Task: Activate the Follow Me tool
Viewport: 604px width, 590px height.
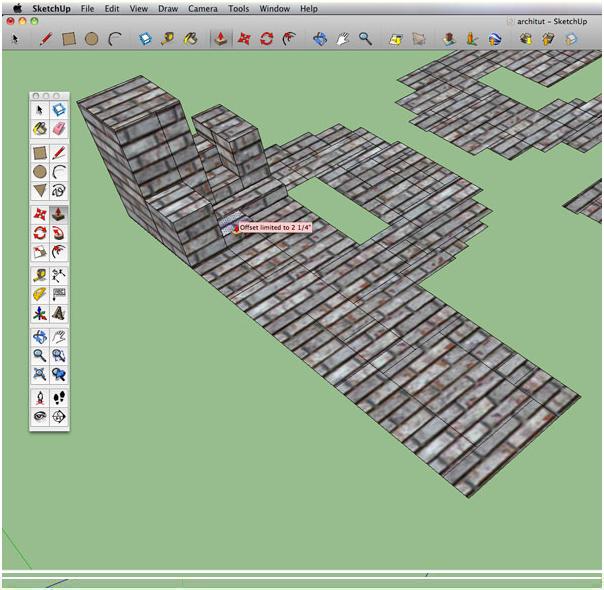Action: click(59, 232)
